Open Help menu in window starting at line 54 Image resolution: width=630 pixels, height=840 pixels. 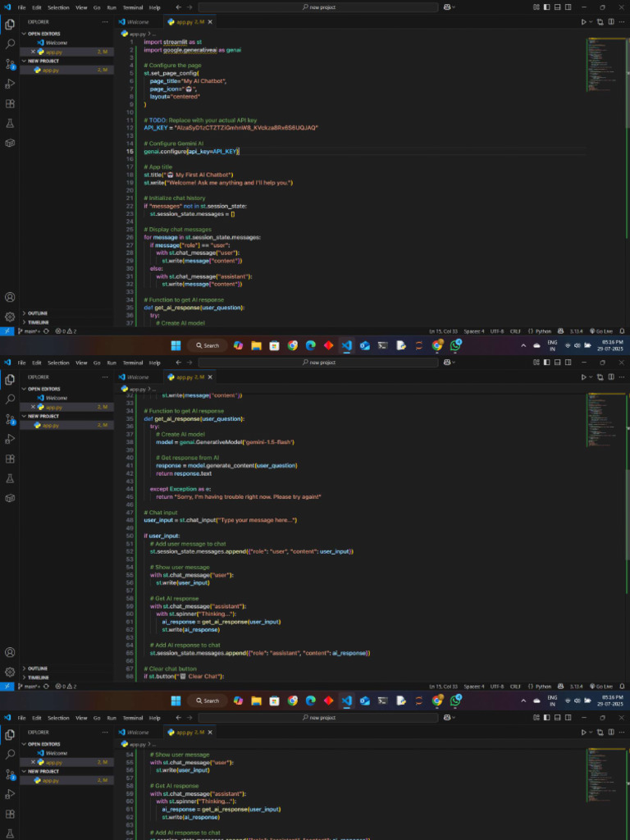click(154, 718)
